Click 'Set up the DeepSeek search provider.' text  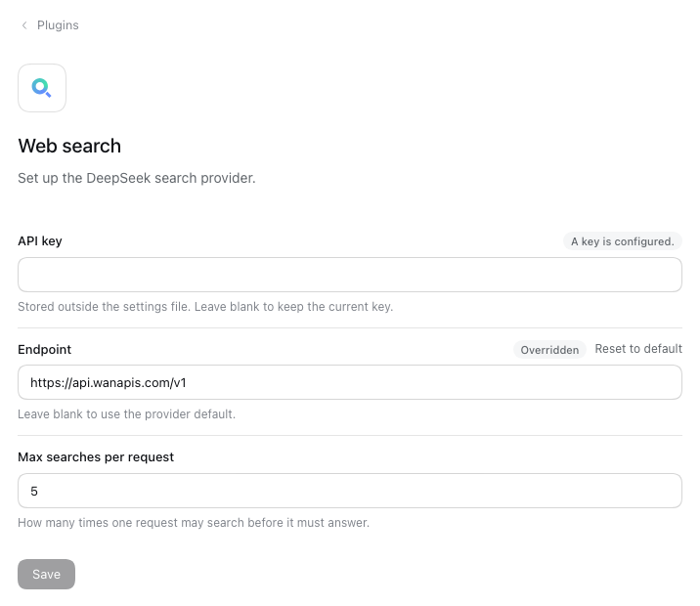[x=137, y=178]
